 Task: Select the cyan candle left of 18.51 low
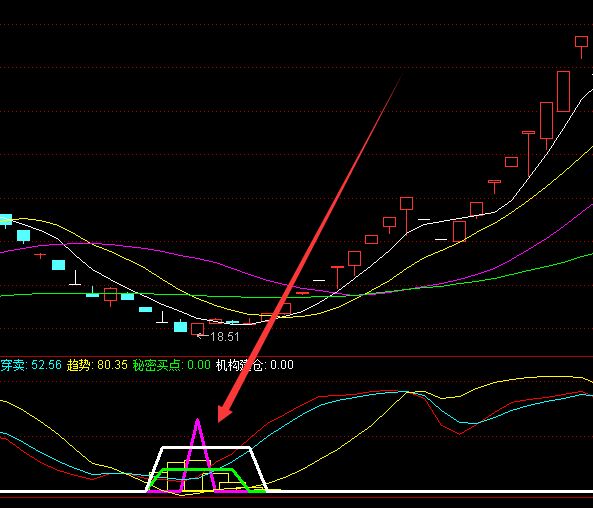pyautogui.click(x=180, y=326)
